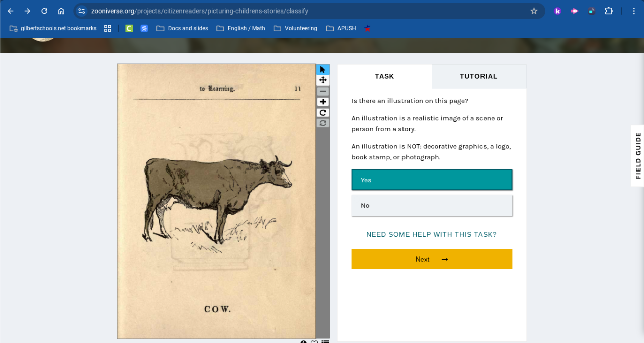Open the Docs and slides bookmark folder

point(182,28)
